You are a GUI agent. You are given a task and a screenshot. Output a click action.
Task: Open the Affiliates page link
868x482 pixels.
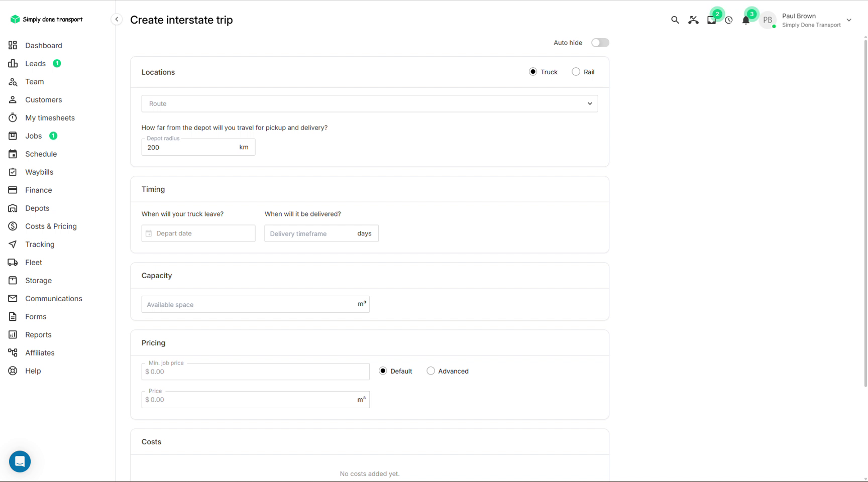40,352
